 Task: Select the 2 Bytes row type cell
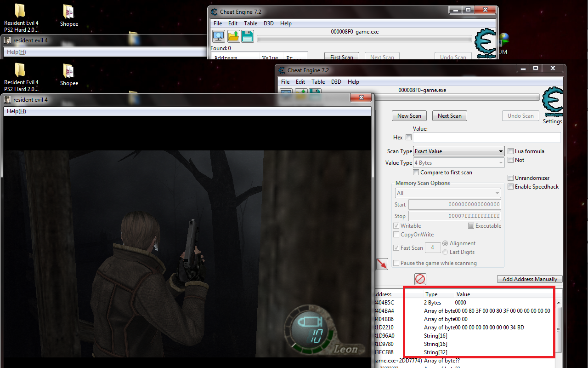pos(432,303)
